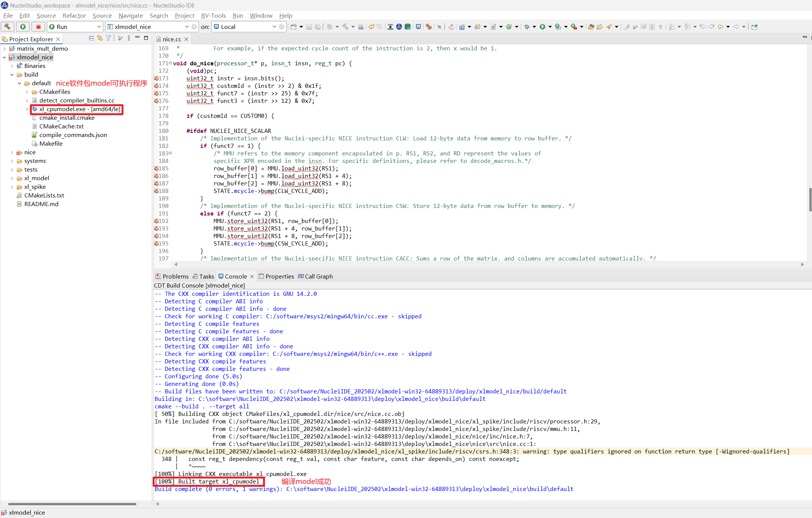This screenshot has height=518, width=812.
Task: Select the Makefile entry
Action: tap(51, 144)
